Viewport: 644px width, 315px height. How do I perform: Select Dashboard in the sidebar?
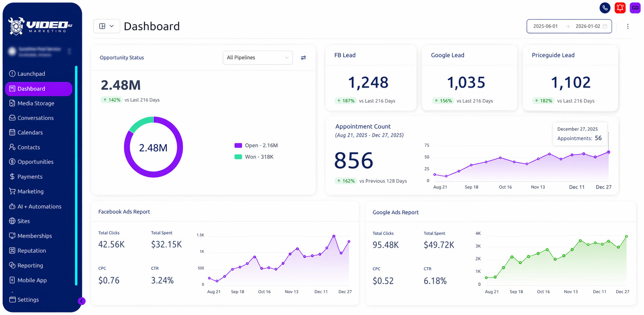point(39,89)
